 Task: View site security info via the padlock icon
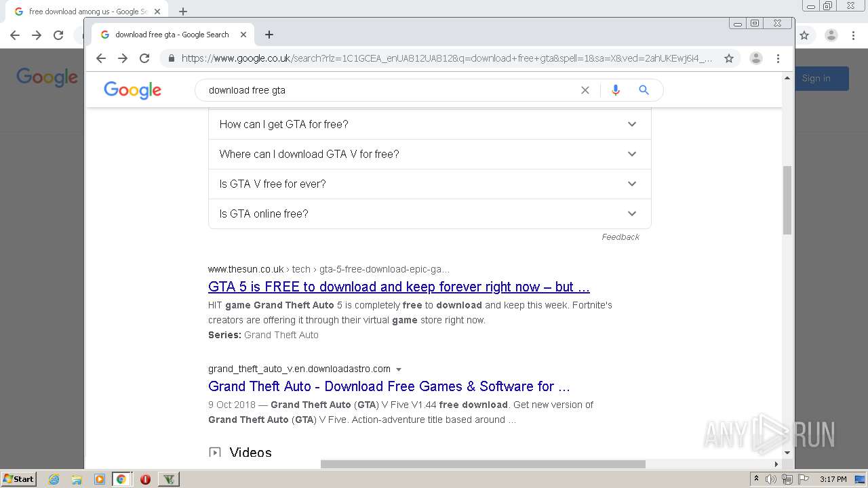[171, 58]
